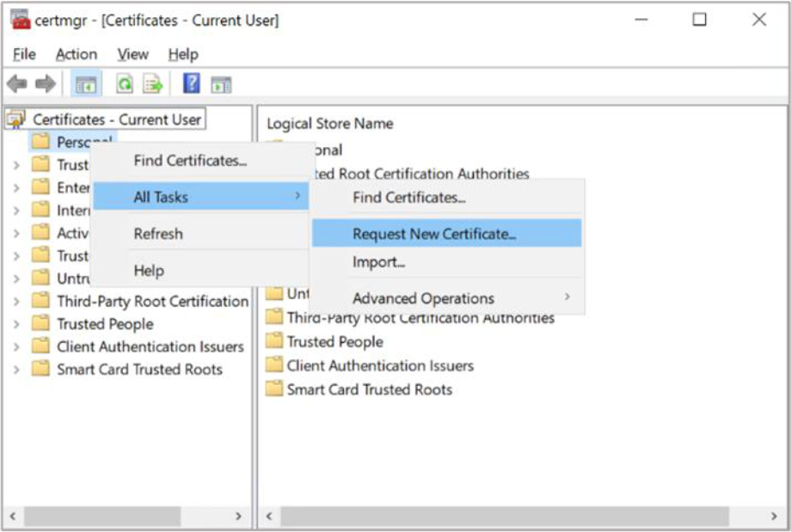This screenshot has height=532, width=791.
Task: Open Trusted People folder in right pane
Action: (334, 341)
